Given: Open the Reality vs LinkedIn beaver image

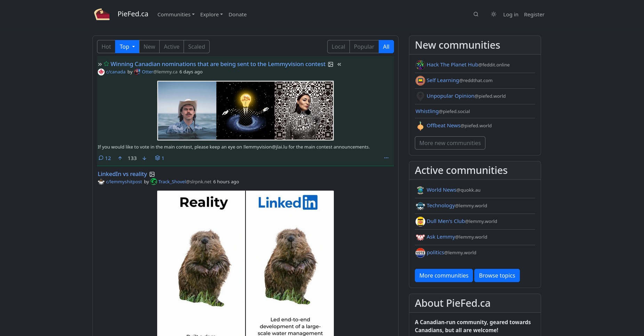Looking at the screenshot, I should coord(245,263).
